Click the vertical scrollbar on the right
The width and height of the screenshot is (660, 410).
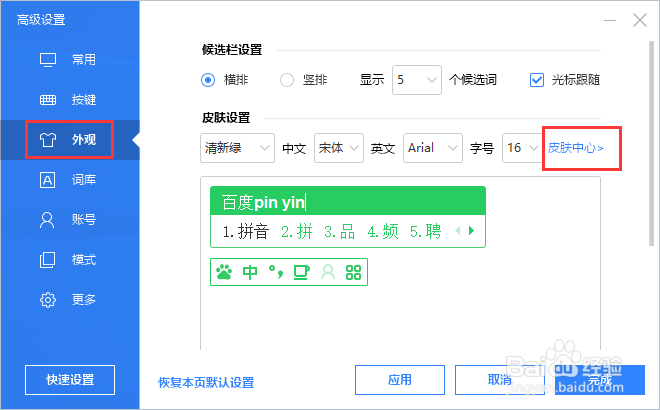pos(652,143)
